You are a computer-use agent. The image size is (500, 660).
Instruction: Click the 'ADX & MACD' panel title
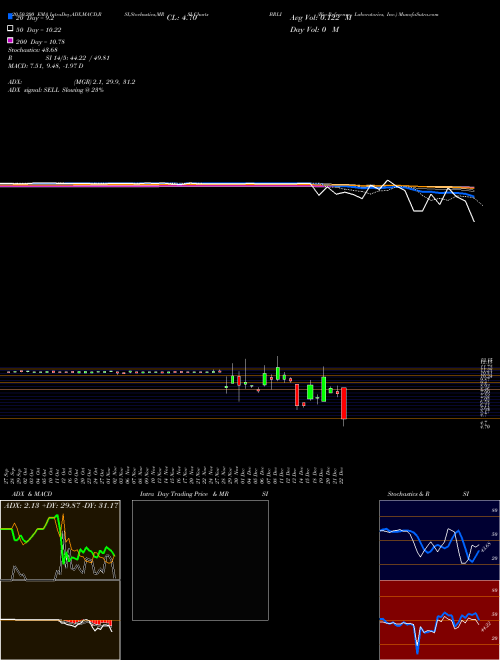click(32, 494)
